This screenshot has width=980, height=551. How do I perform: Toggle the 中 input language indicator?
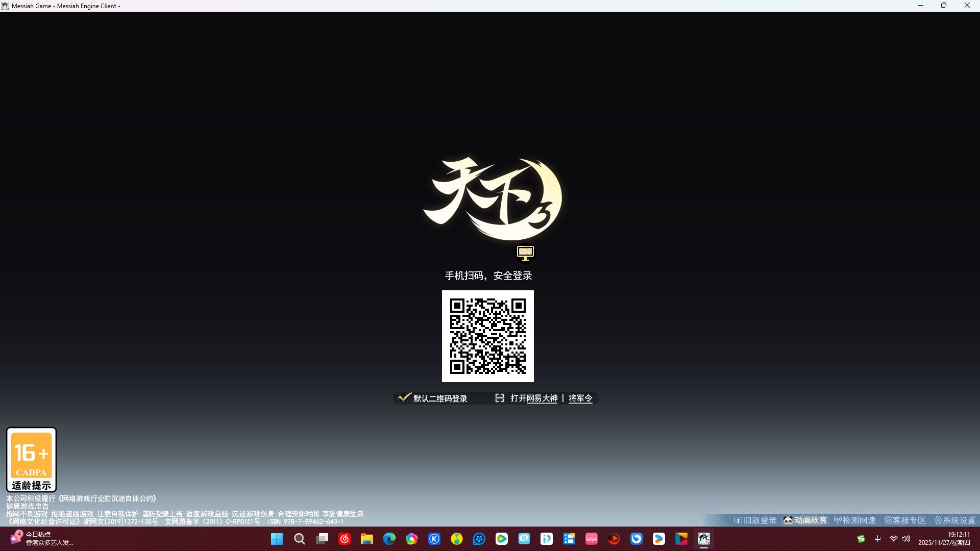[878, 539]
